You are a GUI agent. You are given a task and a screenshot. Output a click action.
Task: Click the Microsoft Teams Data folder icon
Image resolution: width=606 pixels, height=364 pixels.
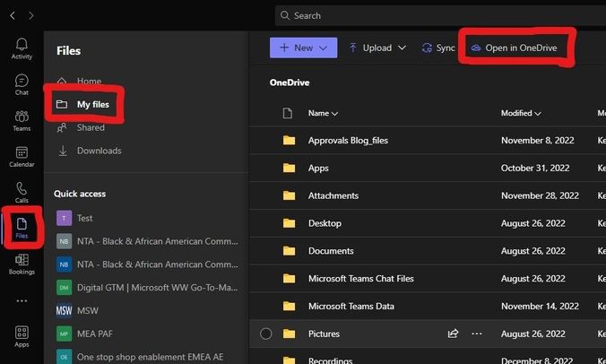pos(289,306)
